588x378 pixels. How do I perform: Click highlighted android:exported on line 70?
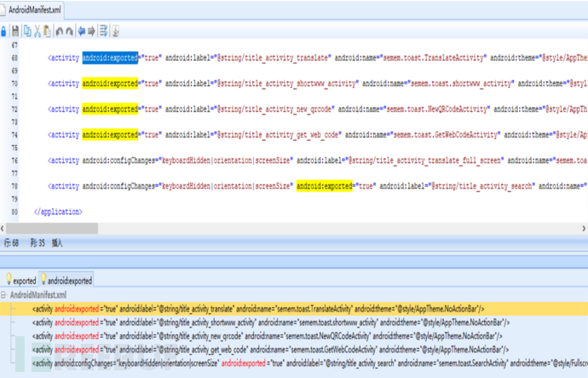coord(110,84)
